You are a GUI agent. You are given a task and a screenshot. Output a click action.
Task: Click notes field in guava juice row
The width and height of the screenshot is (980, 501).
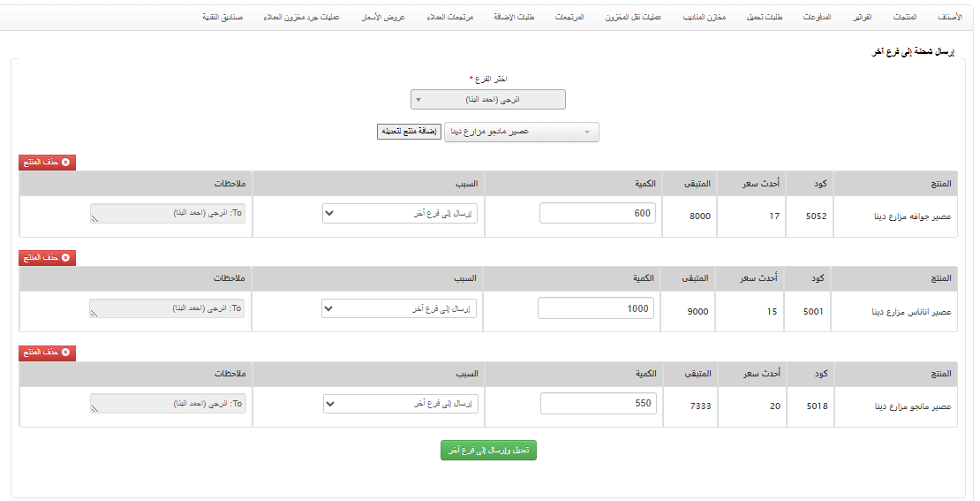pos(168,213)
